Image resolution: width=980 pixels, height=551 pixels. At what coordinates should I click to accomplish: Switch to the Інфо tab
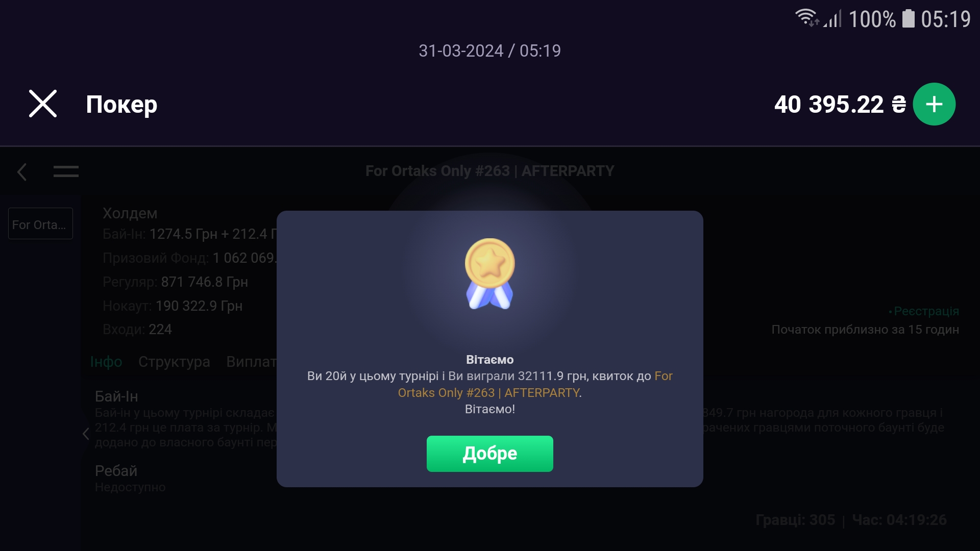[x=106, y=362]
